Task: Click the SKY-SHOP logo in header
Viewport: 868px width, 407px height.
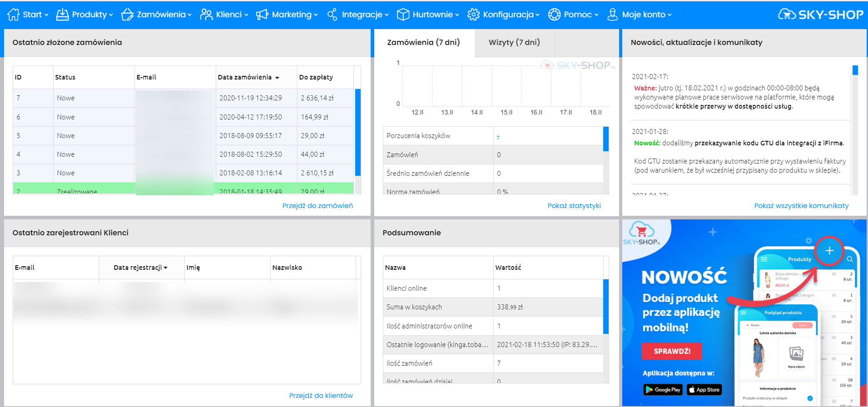Action: pos(820,15)
